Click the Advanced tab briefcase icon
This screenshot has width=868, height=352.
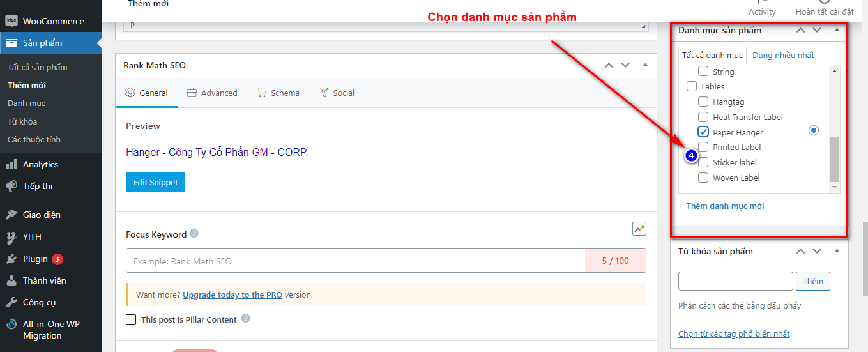[x=192, y=93]
